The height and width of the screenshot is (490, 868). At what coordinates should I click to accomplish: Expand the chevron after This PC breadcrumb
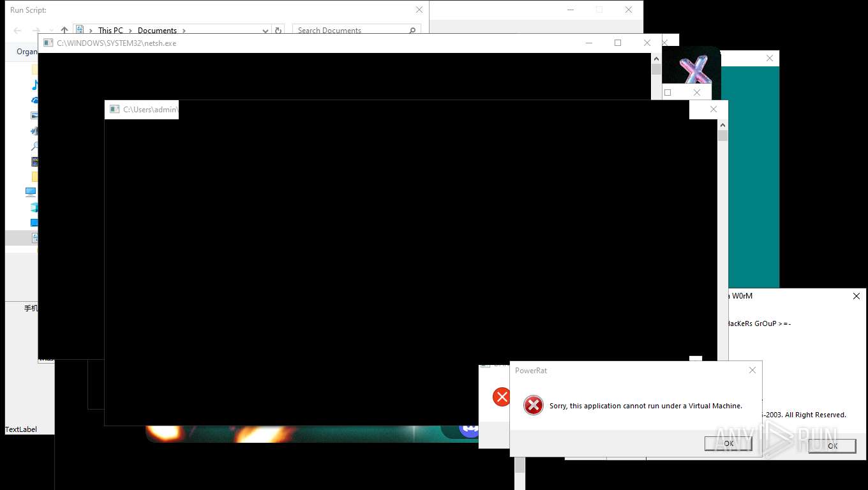130,30
